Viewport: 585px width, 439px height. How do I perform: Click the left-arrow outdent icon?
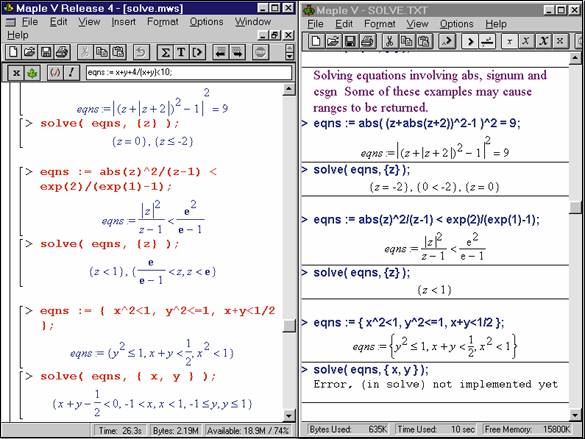click(x=220, y=52)
